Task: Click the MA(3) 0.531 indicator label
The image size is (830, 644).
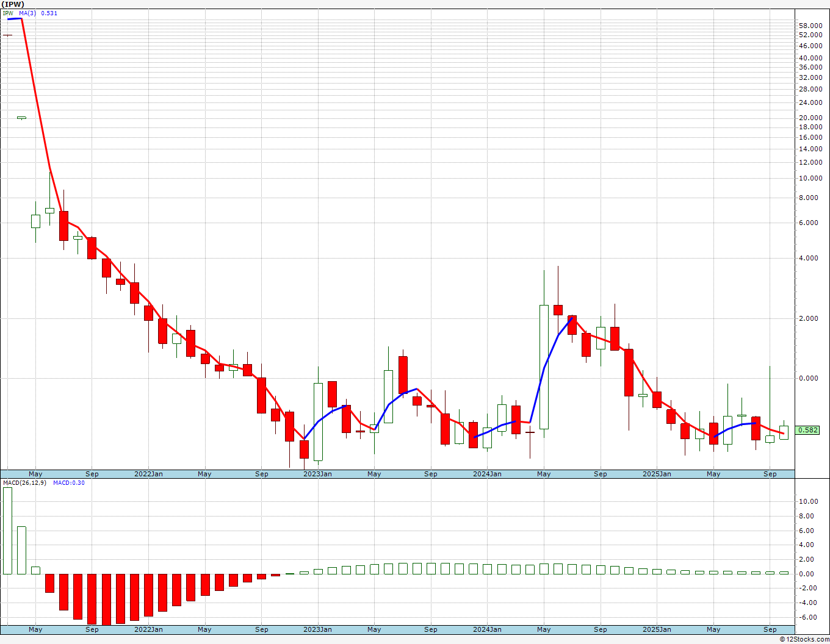Action: coord(38,13)
